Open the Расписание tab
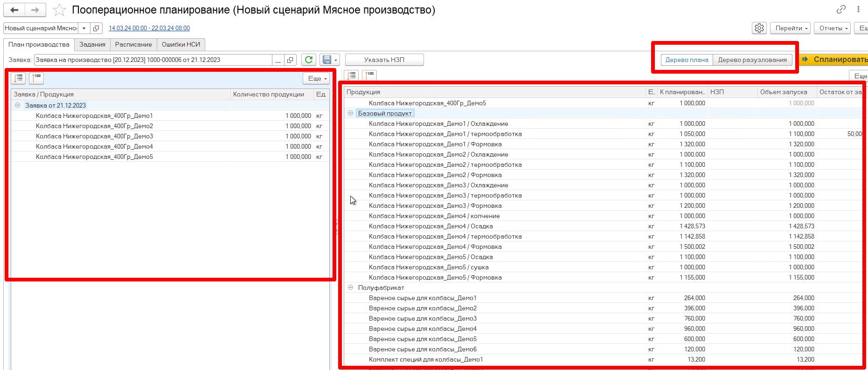Viewport: 868px width, 370px height. tap(133, 44)
